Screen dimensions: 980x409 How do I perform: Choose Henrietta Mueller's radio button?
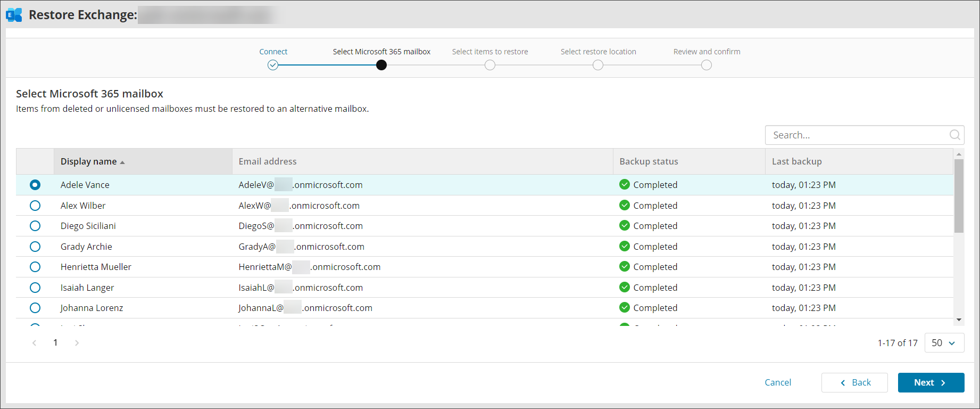[35, 267]
